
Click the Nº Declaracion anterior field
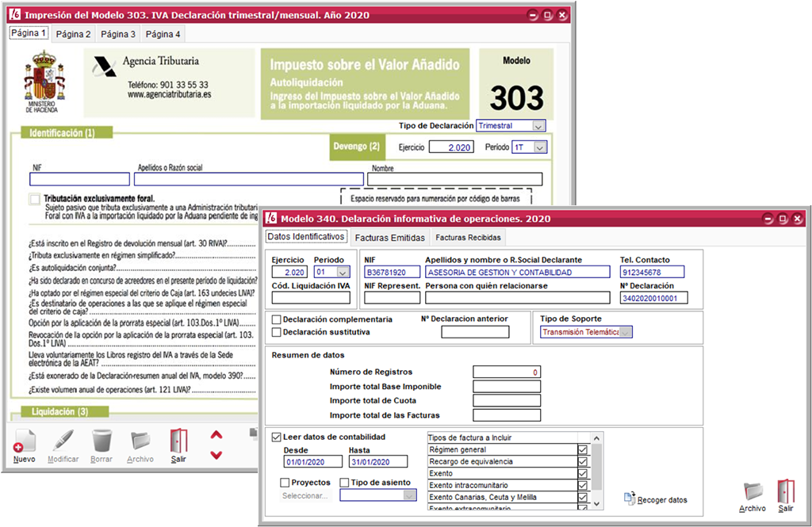(476, 332)
